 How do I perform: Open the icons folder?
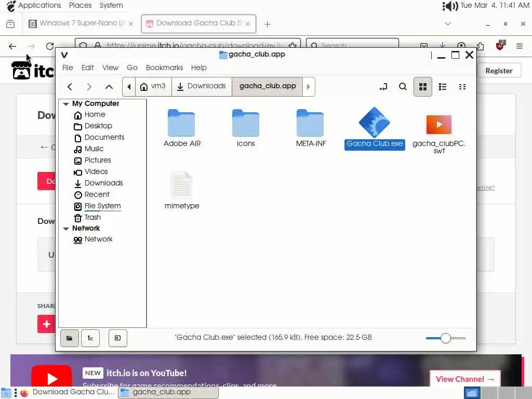coord(246,128)
